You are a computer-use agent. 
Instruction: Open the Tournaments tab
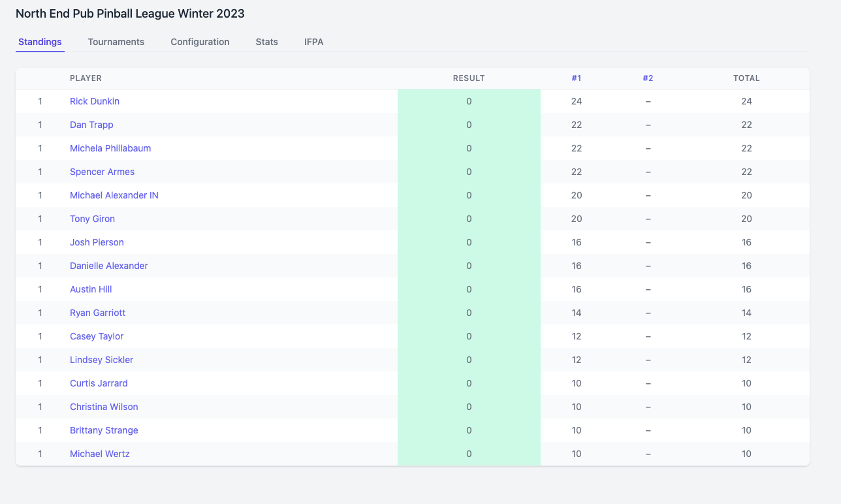tap(116, 42)
